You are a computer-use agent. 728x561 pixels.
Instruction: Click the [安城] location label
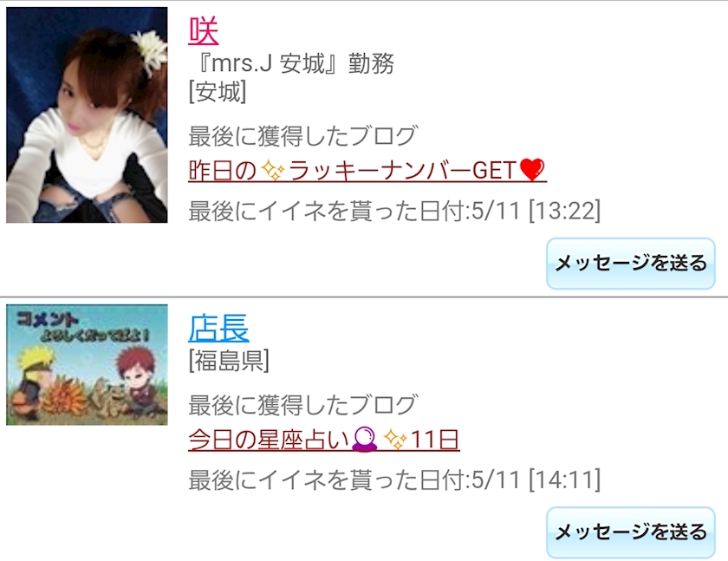(x=218, y=92)
